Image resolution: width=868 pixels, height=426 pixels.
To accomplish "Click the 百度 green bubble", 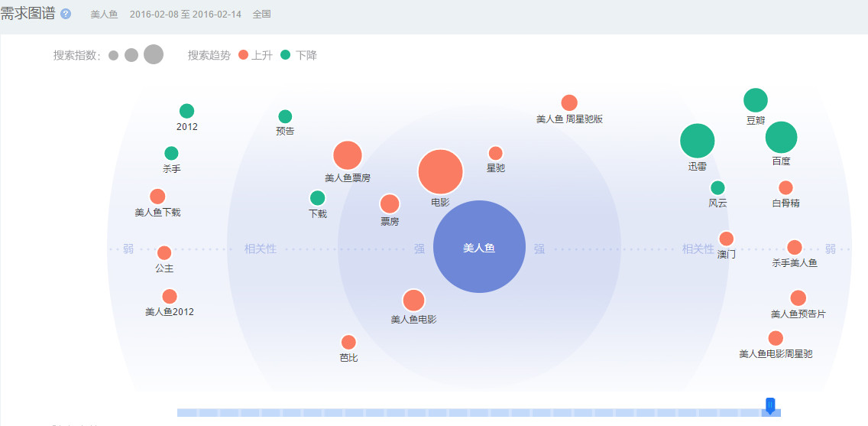I will (781, 138).
